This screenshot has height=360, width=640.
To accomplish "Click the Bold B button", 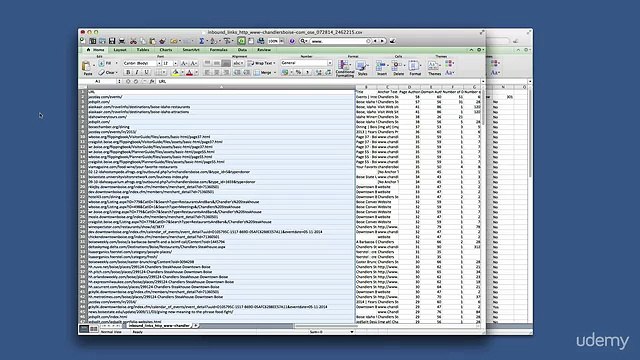I will [x=128, y=73].
